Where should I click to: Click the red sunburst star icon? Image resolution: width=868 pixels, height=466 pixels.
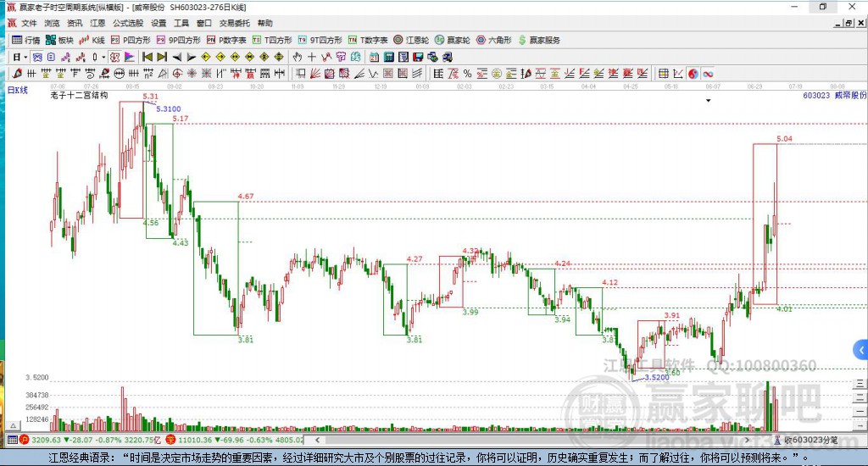pyautogui.click(x=192, y=74)
